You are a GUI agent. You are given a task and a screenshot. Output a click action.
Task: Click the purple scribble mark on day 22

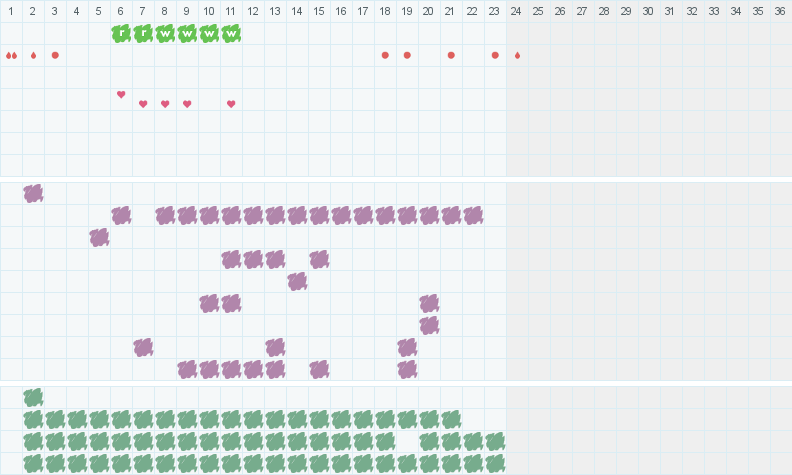point(473,216)
